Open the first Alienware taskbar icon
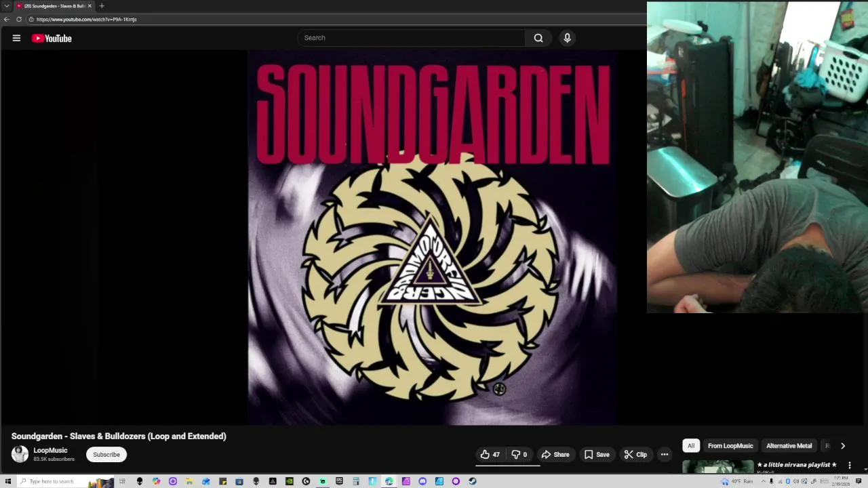868x488 pixels. [x=140, y=481]
